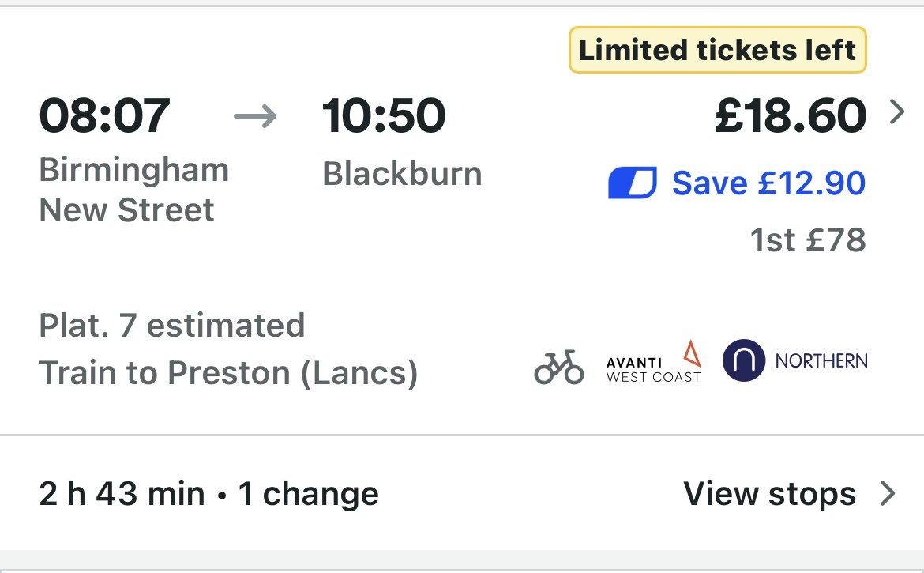Click the Blackburn destination label
The width and height of the screenshot is (924, 573).
tap(402, 174)
